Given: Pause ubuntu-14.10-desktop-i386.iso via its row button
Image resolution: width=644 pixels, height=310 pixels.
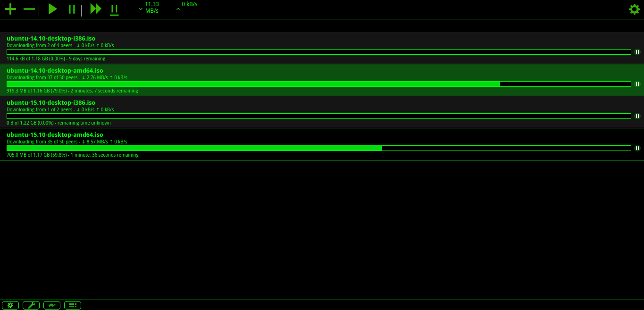Looking at the screenshot, I should 637,52.
